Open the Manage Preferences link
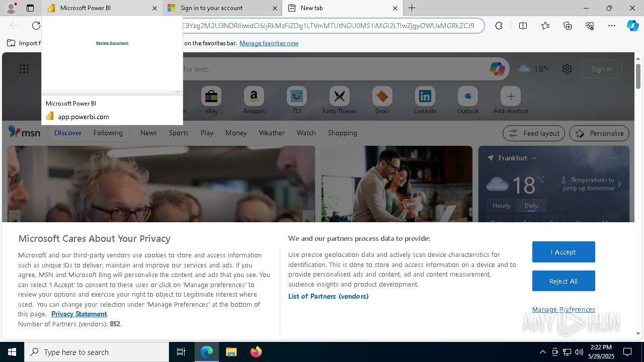The image size is (644, 362). [x=563, y=309]
